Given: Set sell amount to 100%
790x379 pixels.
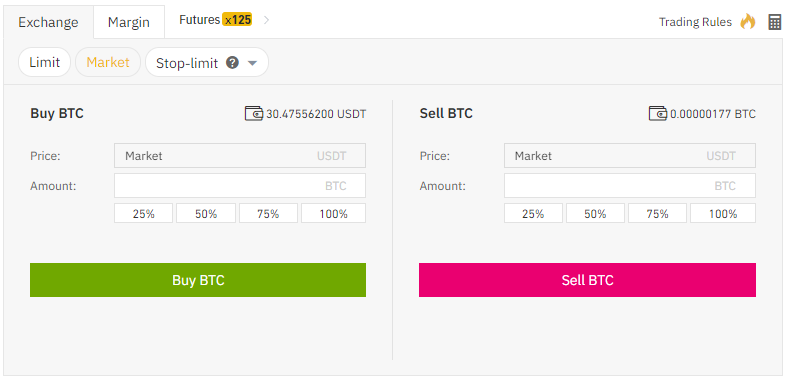Looking at the screenshot, I should click(x=723, y=213).
